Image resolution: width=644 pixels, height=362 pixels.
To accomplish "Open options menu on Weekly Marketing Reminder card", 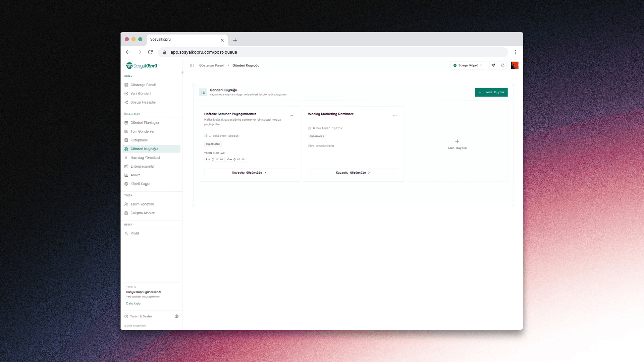I will (395, 116).
